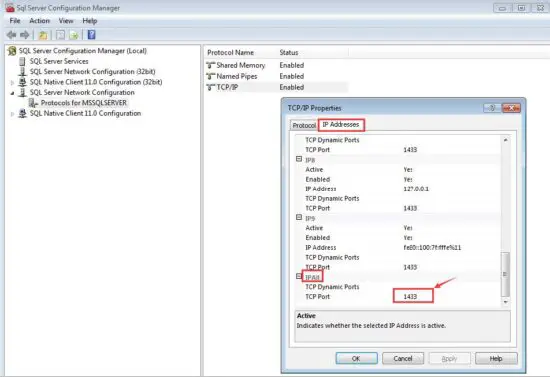Click OK in TCP/IP Properties
Viewport: 550px width, 377px height.
pyautogui.click(x=356, y=358)
